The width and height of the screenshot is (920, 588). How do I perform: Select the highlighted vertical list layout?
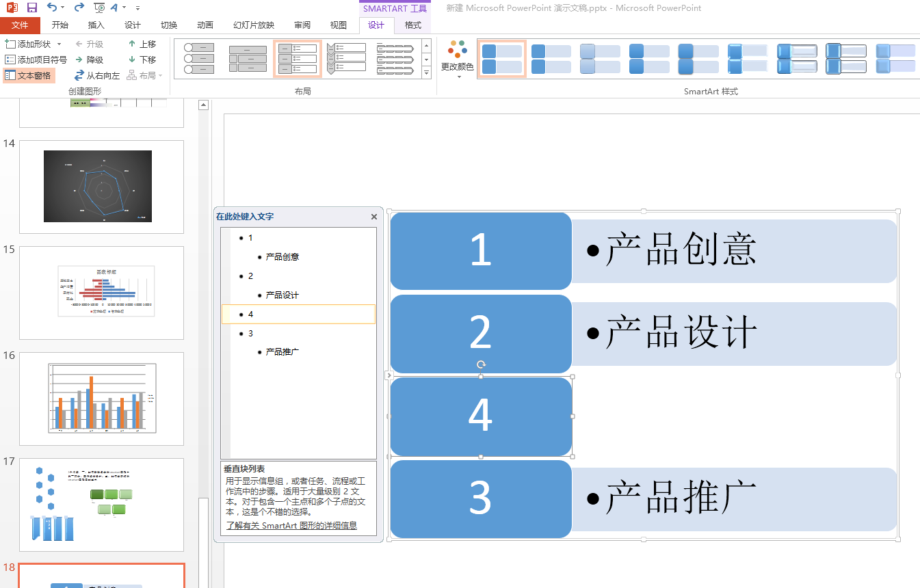[298, 59]
